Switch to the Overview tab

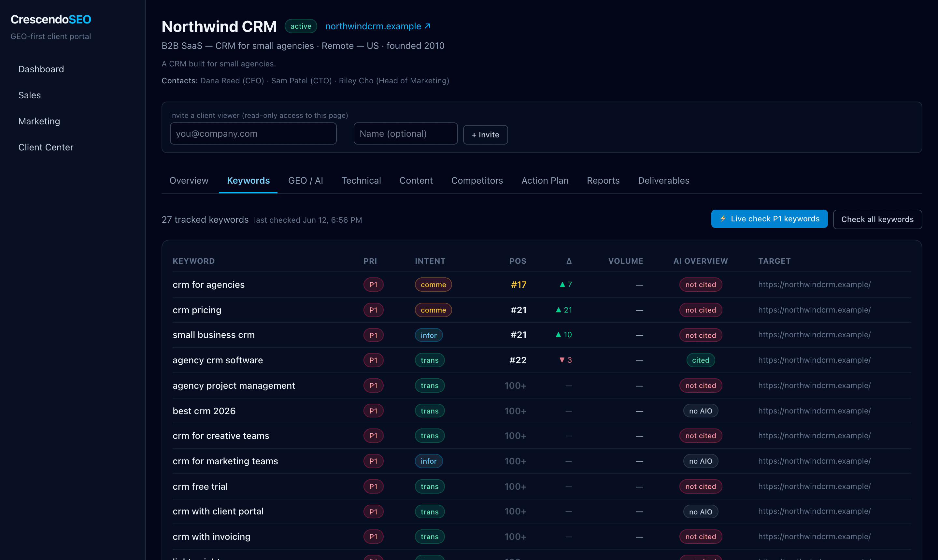(x=189, y=180)
